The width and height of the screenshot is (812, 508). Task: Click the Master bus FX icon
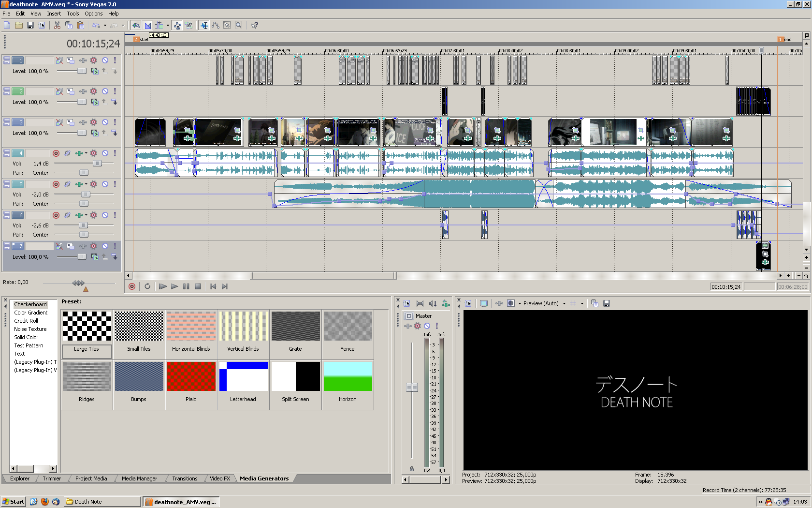point(408,326)
